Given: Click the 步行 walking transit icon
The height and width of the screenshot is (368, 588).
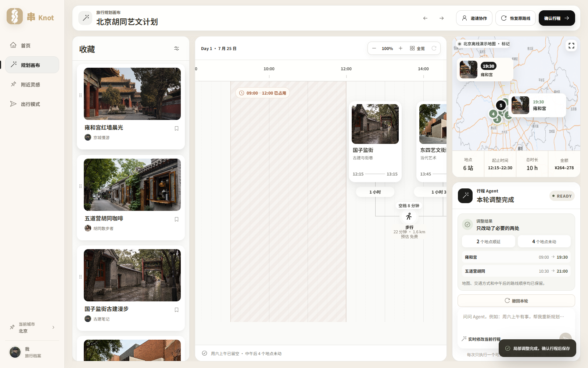Looking at the screenshot, I should coord(409,216).
